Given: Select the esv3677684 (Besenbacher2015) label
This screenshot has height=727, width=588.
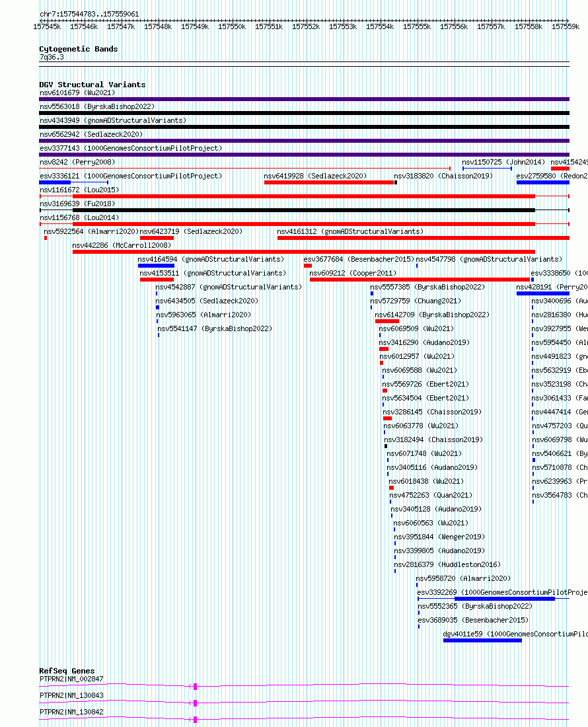Looking at the screenshot, I should 359,260.
